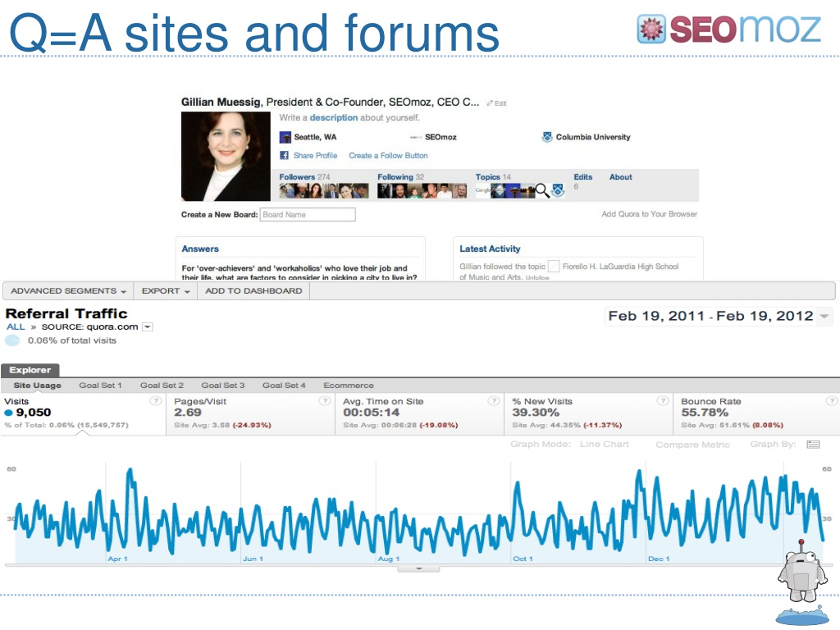Click the Facebook Share Profile icon
The width and height of the screenshot is (840, 630).
coord(284,155)
